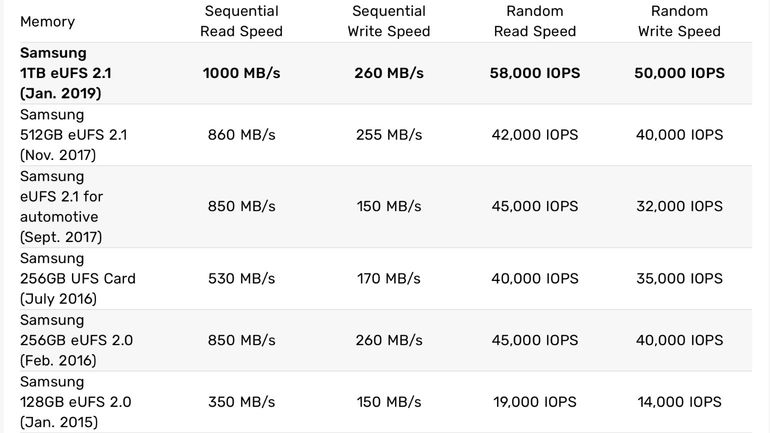Image resolution: width=770 pixels, height=433 pixels.
Task: Select the eUFS 2.1 for automotive label
Action: coord(61,206)
